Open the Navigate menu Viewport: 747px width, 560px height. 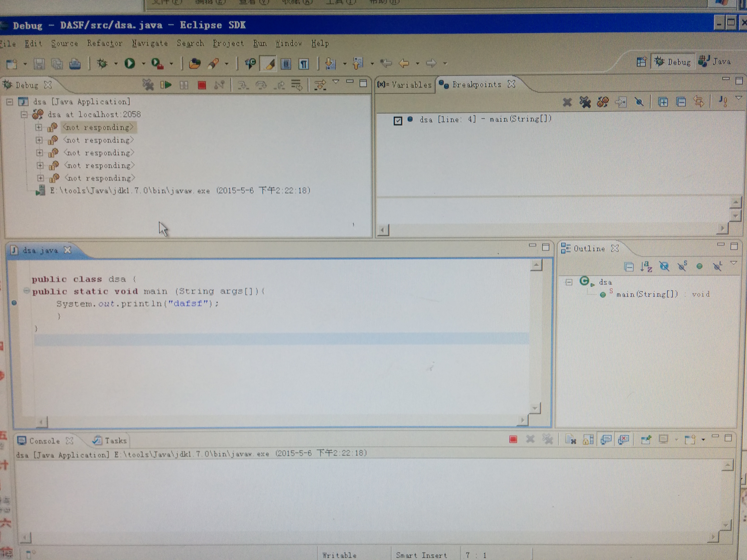(x=150, y=43)
